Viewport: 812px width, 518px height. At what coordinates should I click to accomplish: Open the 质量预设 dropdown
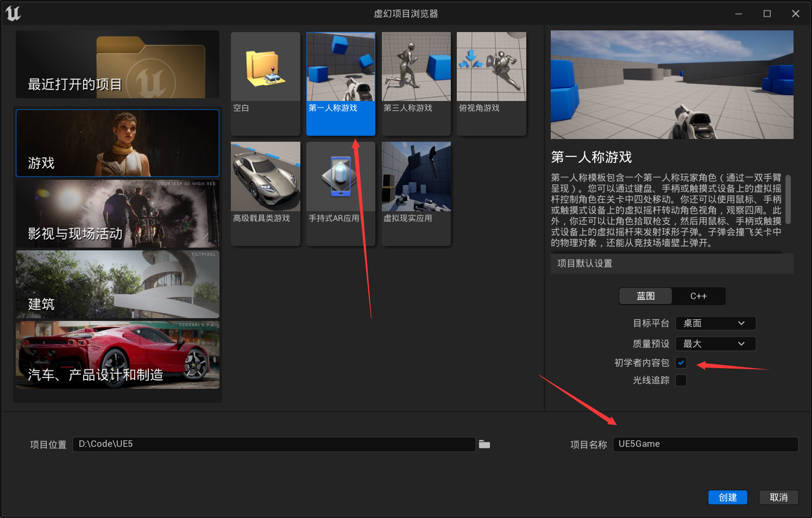coord(715,344)
